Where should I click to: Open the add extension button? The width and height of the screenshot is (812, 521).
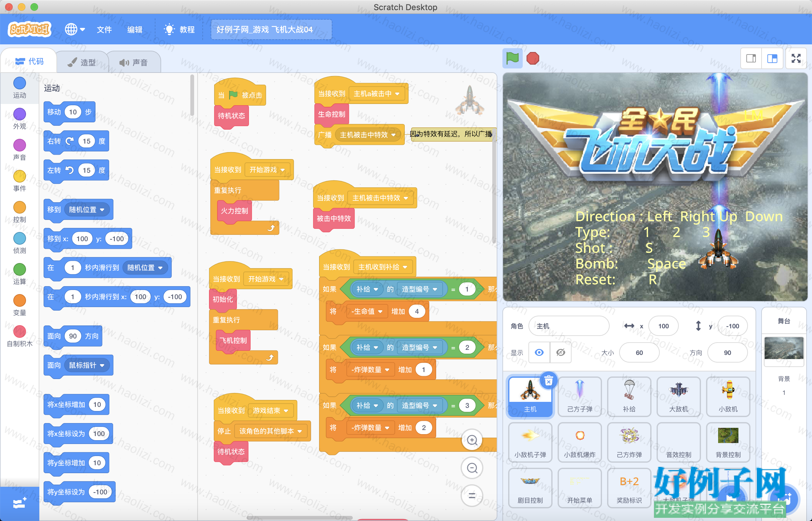[20, 503]
